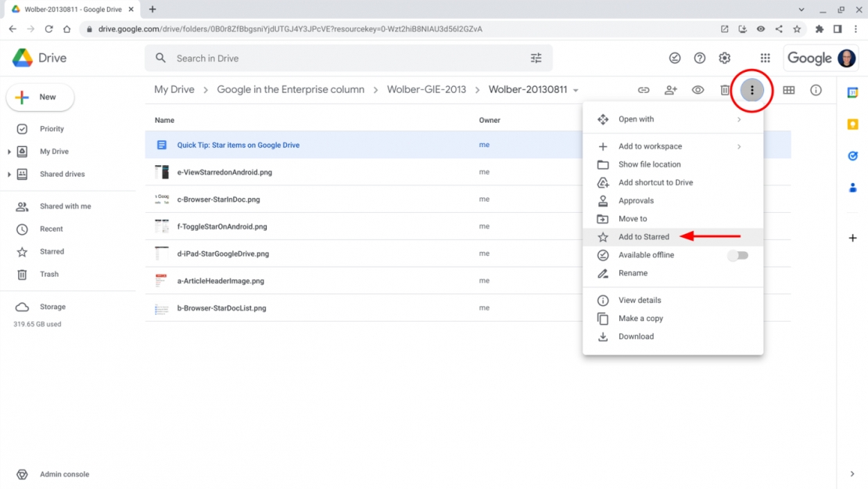Image resolution: width=868 pixels, height=489 pixels.
Task: Open advanced search options
Action: click(536, 57)
